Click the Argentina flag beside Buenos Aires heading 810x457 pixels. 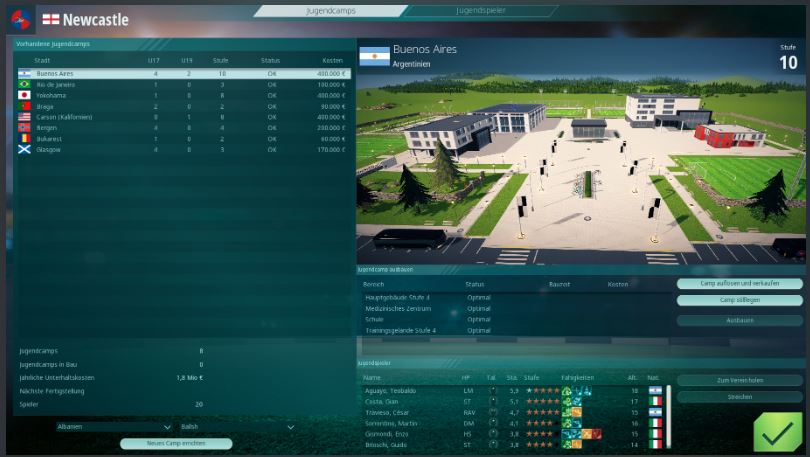(x=374, y=55)
